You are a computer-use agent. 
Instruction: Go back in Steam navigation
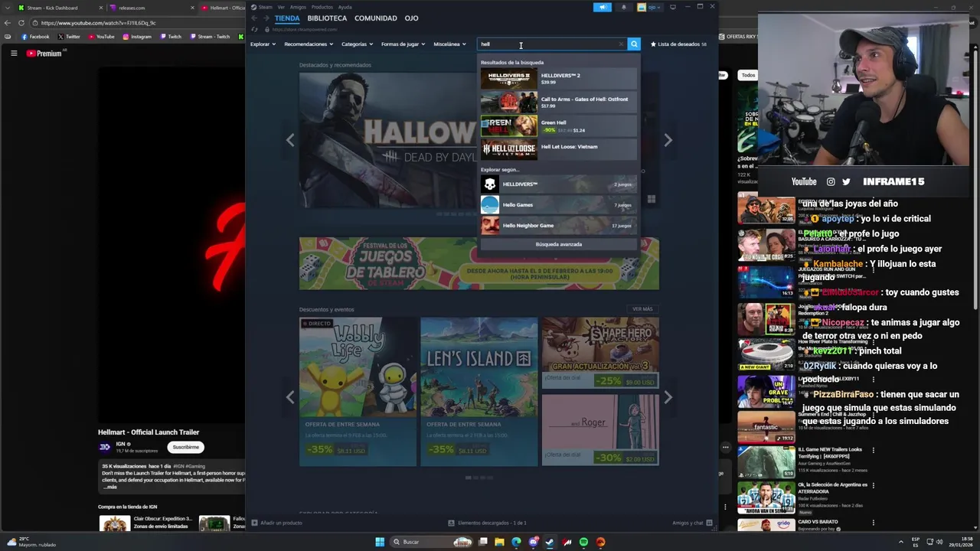[x=254, y=18]
